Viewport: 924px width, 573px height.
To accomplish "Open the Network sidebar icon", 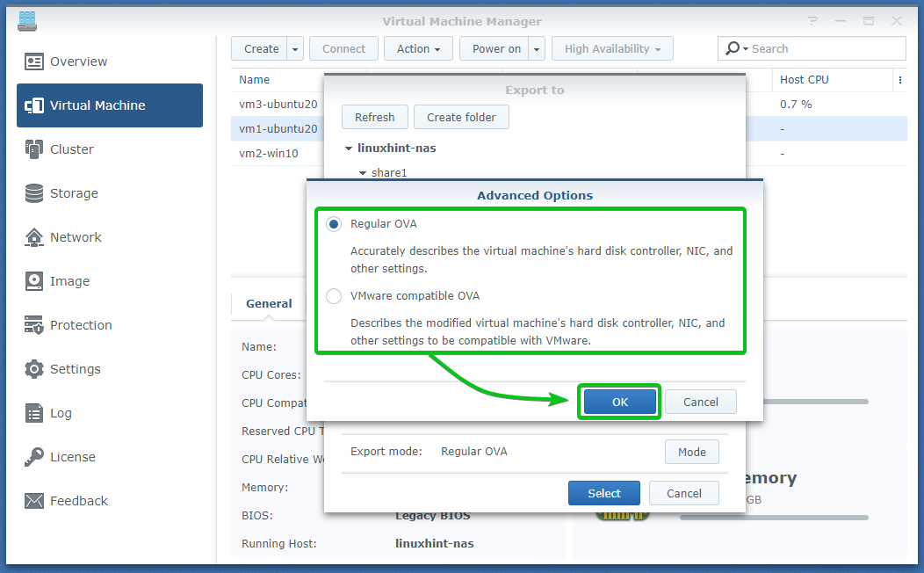I will point(33,237).
